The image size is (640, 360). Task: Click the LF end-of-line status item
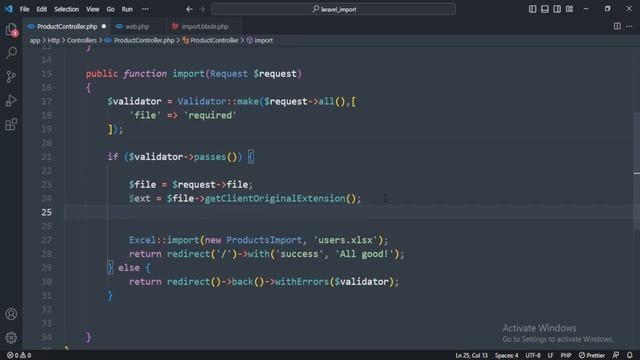tap(550, 355)
